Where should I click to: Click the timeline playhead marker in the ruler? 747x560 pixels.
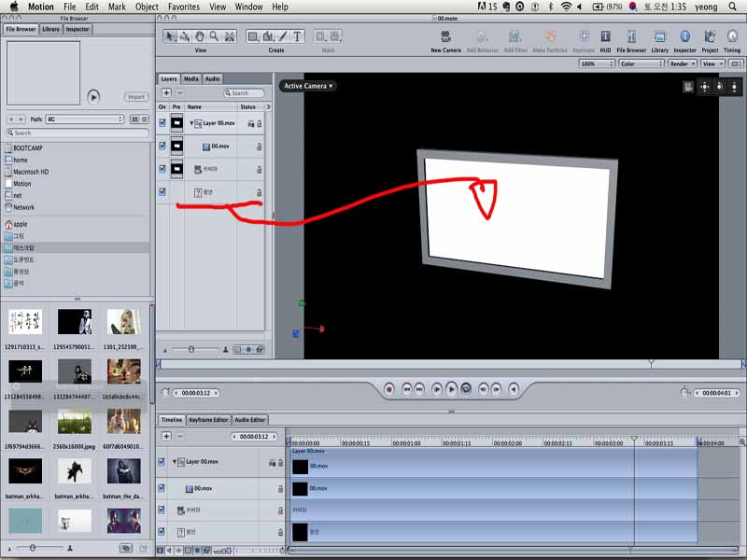tap(634, 439)
